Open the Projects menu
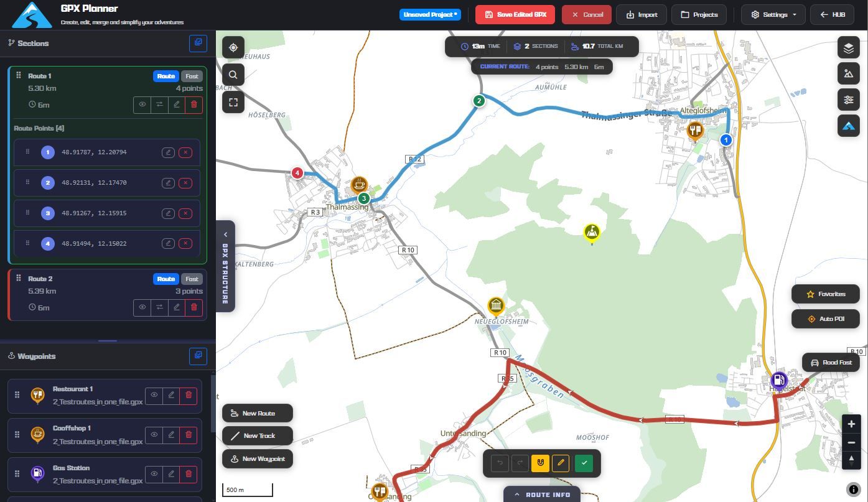The image size is (868, 502). [699, 14]
